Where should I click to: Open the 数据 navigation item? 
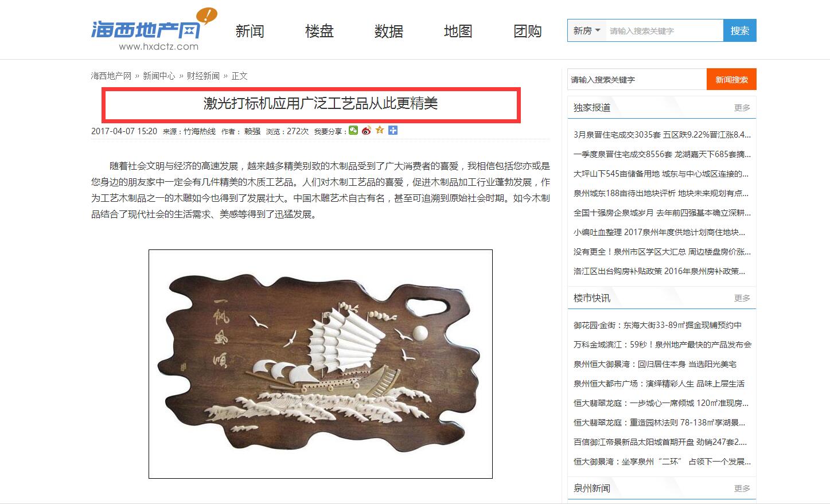(389, 31)
